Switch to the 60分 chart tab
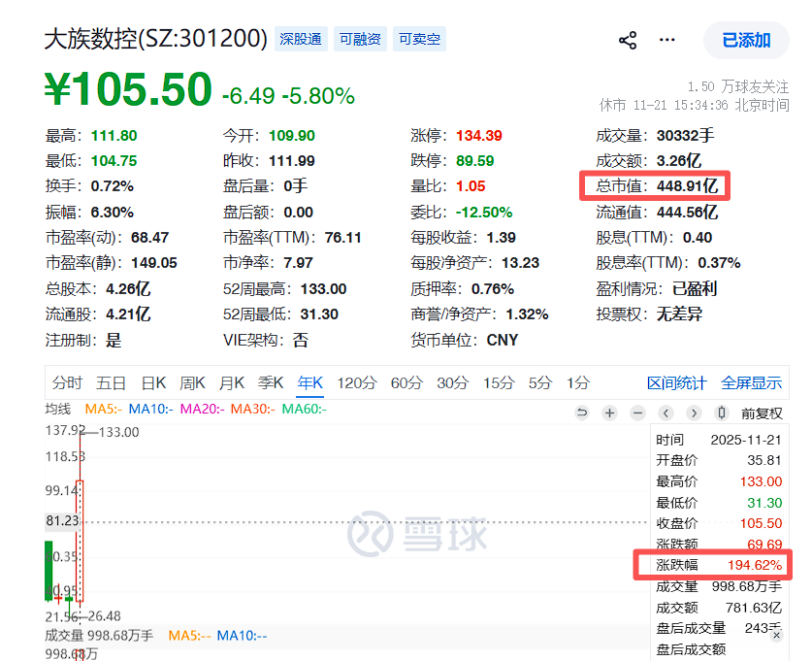Screen dimensions: 812x661 tap(406, 382)
